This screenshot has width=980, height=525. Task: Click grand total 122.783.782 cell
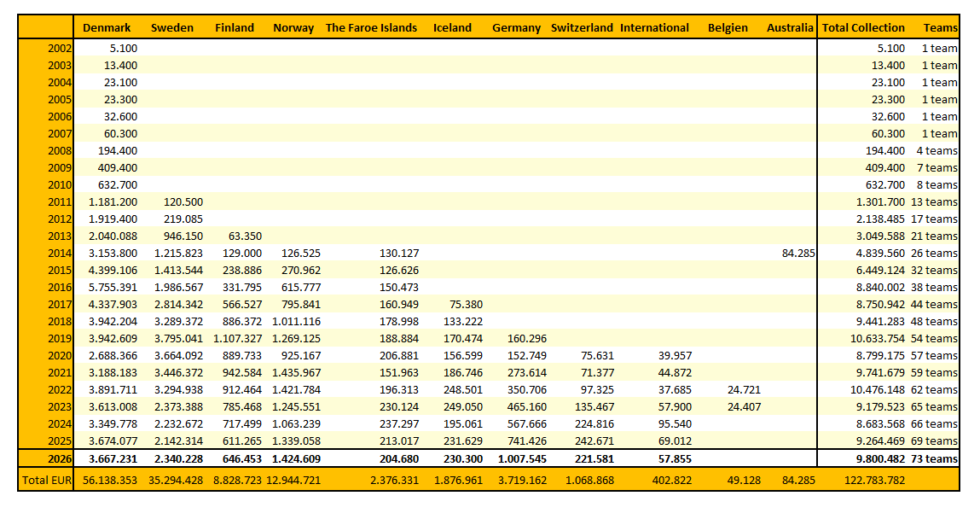click(873, 480)
